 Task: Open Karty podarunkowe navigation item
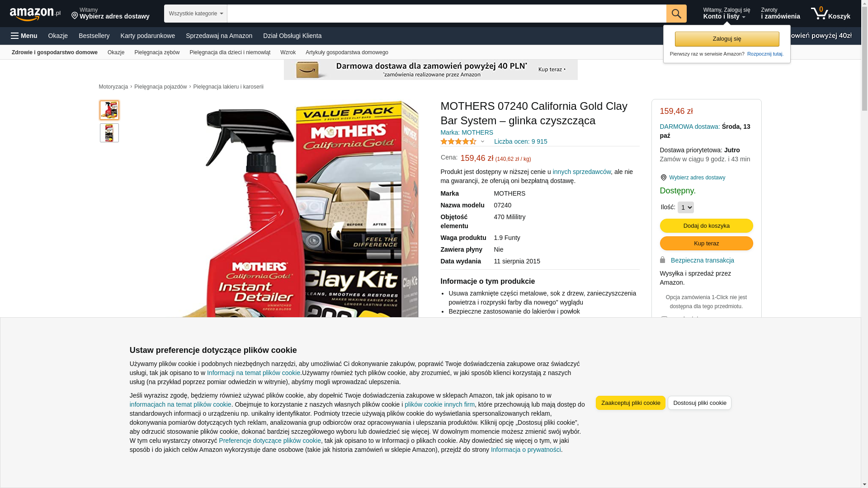147,36
